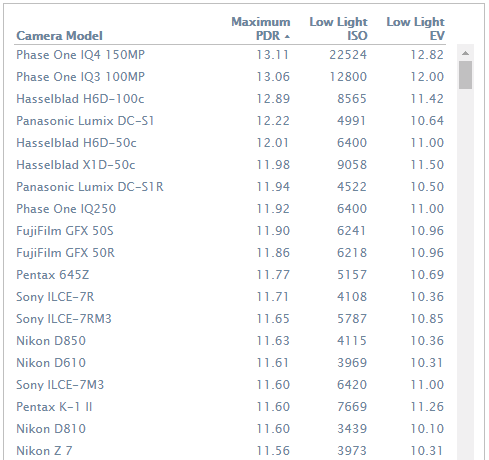Select the Nikon D850 row
Image resolution: width=489 pixels, height=460 pixels.
pos(230,341)
